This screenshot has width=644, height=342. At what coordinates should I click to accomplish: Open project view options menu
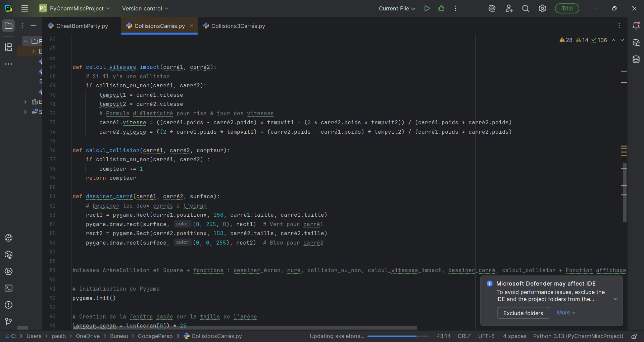(22, 26)
